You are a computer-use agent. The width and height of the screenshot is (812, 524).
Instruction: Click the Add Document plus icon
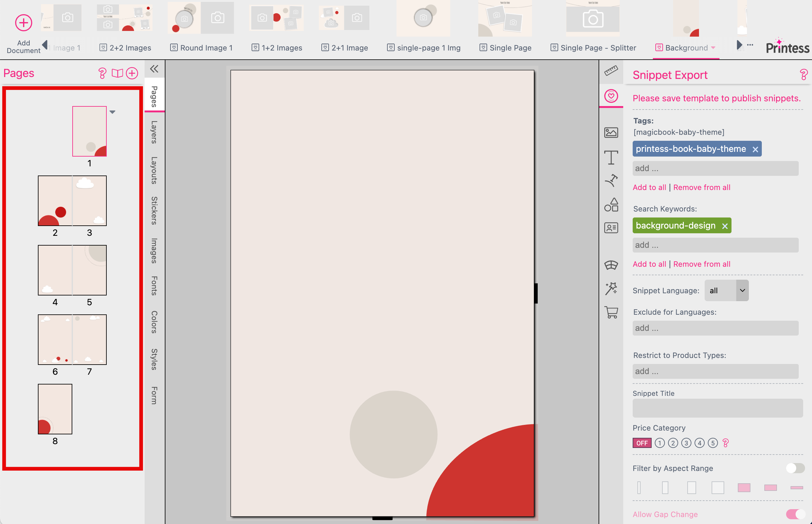23,22
